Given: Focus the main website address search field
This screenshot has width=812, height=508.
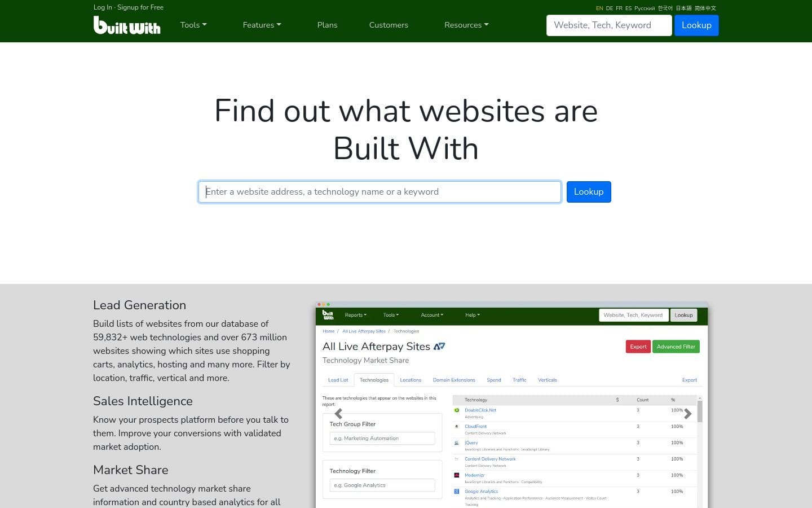Looking at the screenshot, I should coord(379,192).
